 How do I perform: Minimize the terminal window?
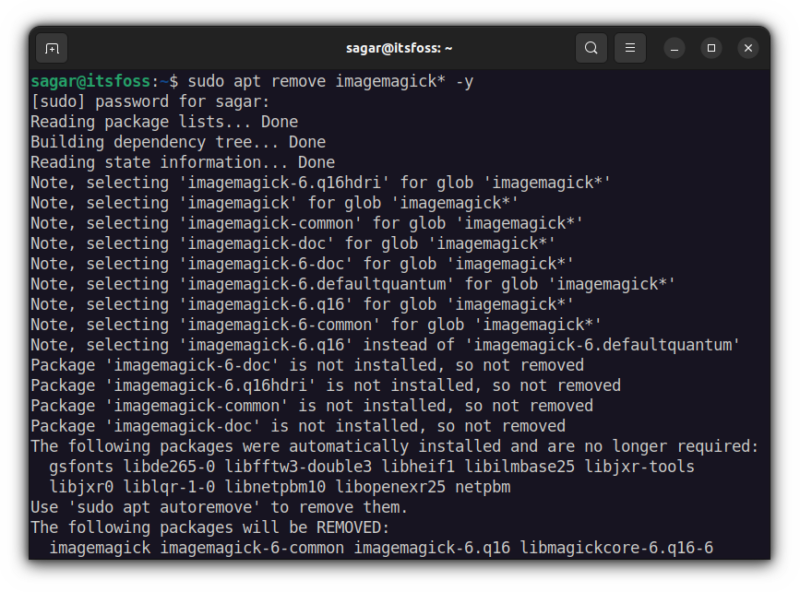[673, 48]
